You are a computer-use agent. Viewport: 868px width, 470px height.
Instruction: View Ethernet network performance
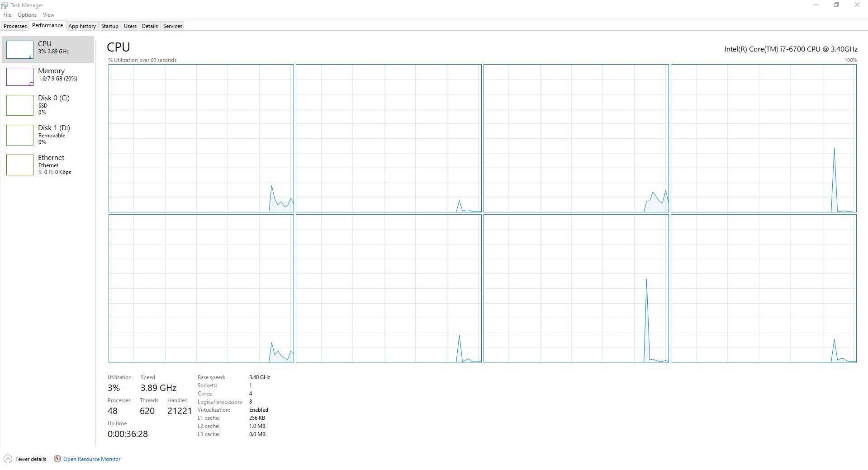(x=48, y=165)
